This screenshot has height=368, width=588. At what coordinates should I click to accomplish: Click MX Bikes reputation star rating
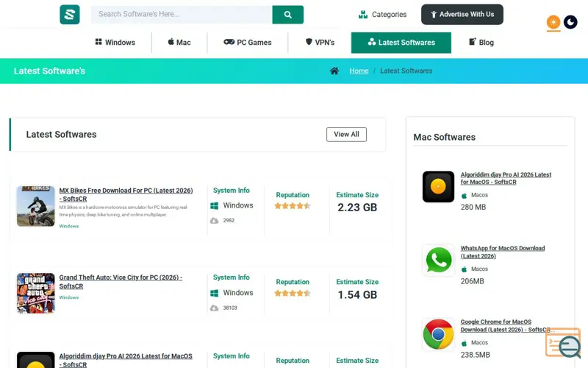[293, 206]
